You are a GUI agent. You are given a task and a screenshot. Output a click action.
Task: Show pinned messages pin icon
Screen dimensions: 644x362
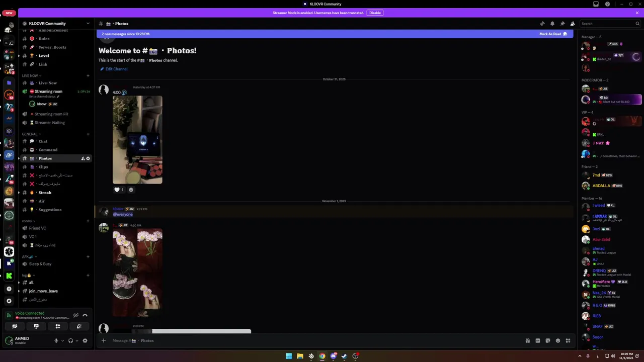[562, 24]
